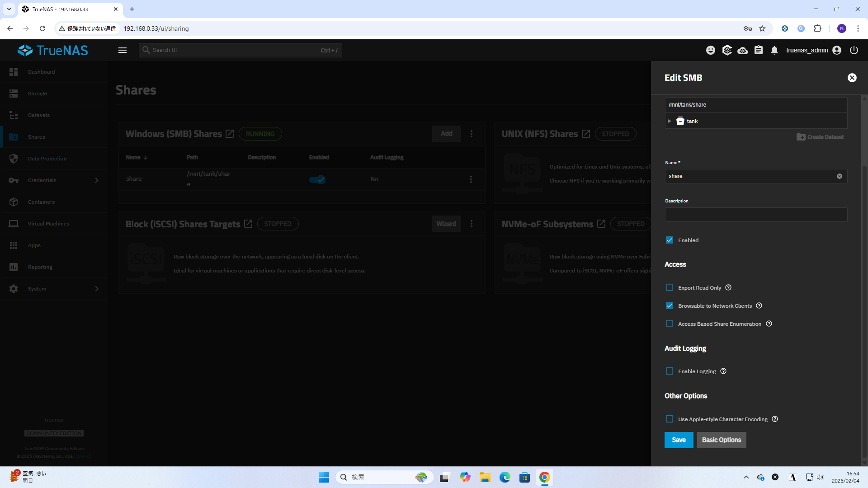Open File Explorer from the taskbar

pos(485,477)
